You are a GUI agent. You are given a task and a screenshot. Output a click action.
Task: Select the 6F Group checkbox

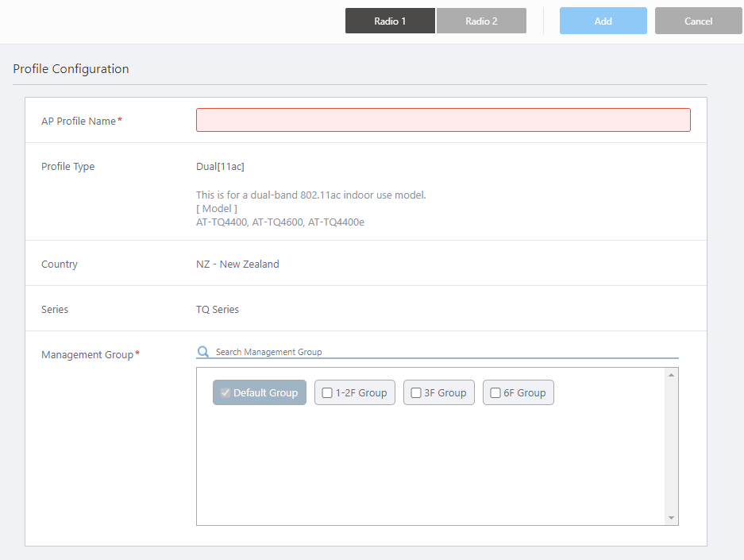click(495, 393)
